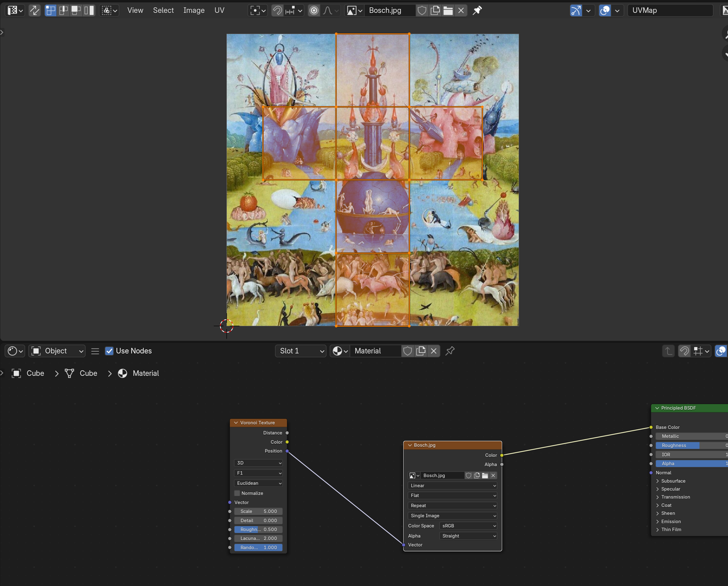The height and width of the screenshot is (586, 728).
Task: Uncheck the Use Nodes checkbox
Action: 110,351
